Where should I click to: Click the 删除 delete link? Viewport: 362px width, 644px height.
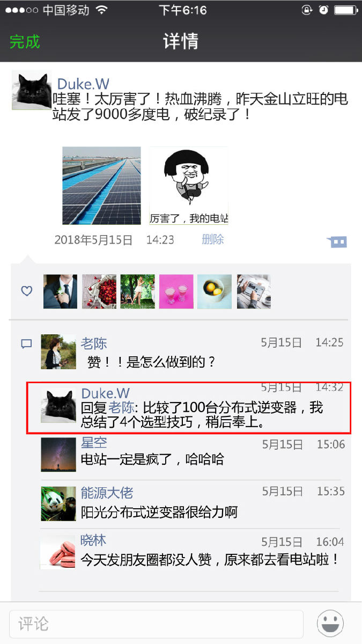click(213, 239)
